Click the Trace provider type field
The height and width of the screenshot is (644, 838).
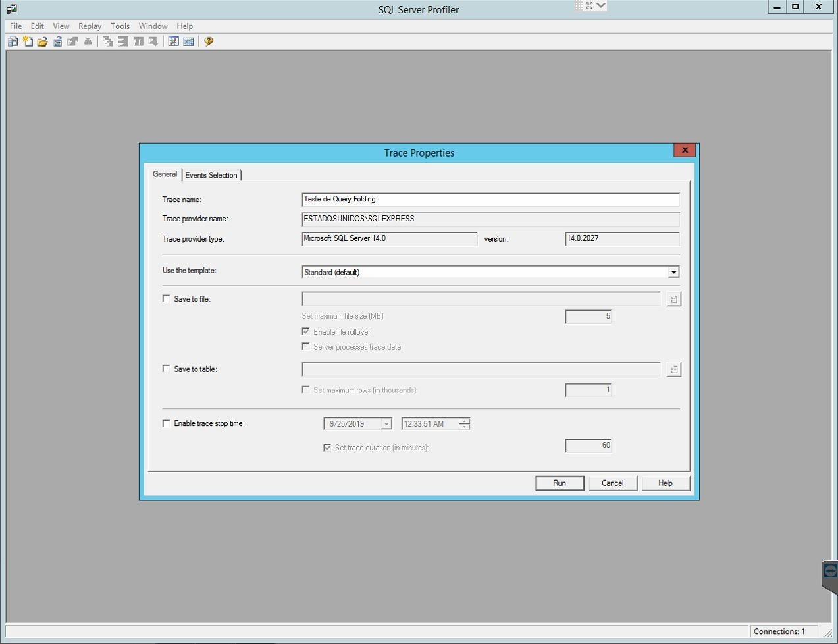[x=390, y=238]
